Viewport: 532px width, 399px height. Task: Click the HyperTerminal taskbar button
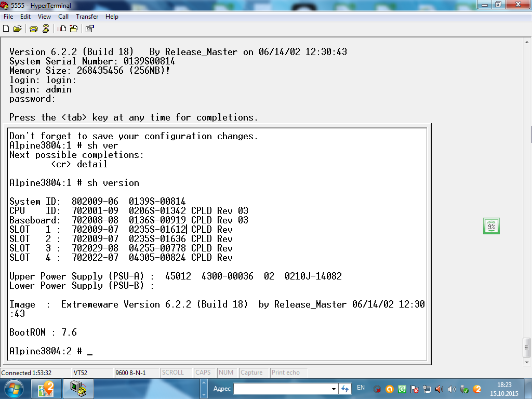[x=78, y=389]
